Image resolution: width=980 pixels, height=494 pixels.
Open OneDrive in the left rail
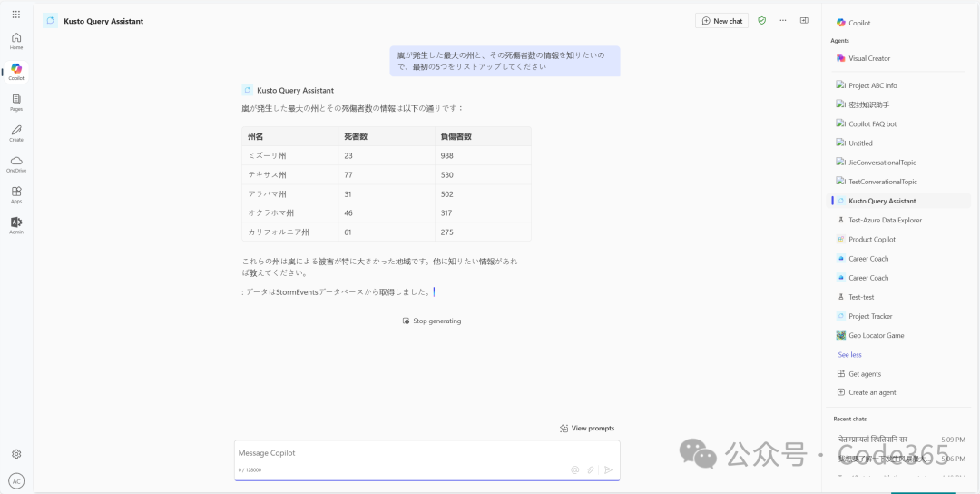click(x=16, y=163)
